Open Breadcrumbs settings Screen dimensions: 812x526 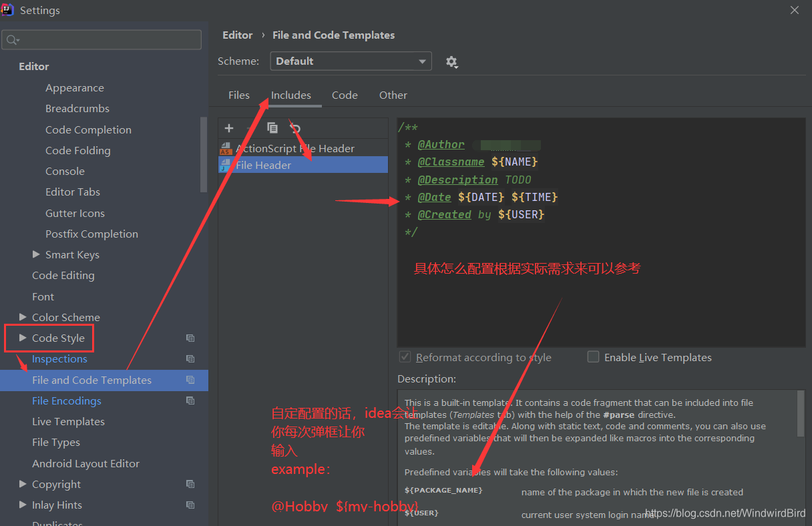77,109
